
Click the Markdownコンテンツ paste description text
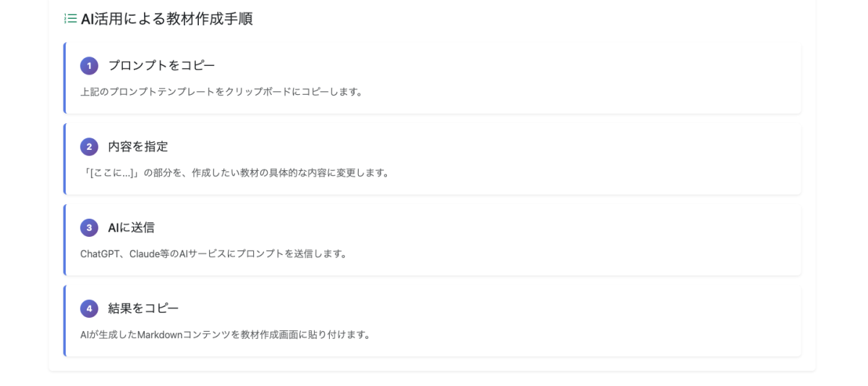coord(226,335)
